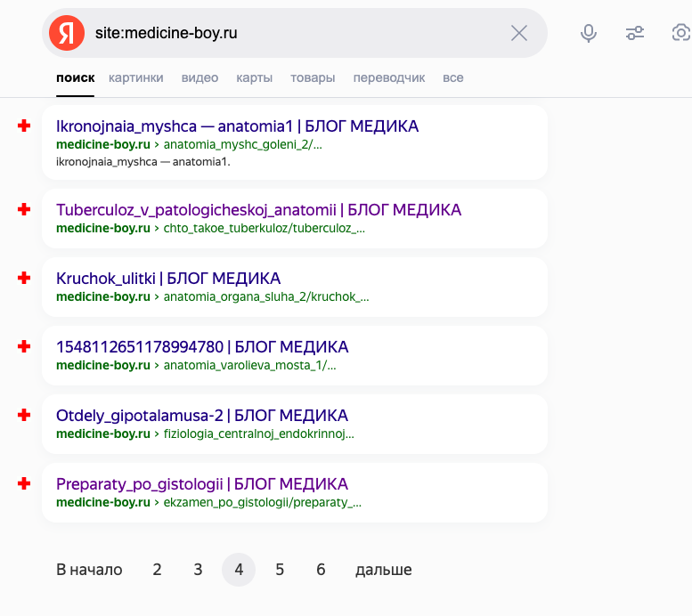The height and width of the screenshot is (616, 692).
Task: Click red cross favicon beside Kruchok_ulitki result
Action: click(x=24, y=278)
